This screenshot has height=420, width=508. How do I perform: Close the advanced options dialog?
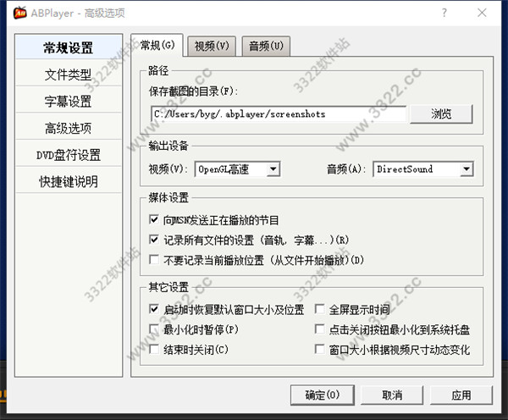point(482,13)
